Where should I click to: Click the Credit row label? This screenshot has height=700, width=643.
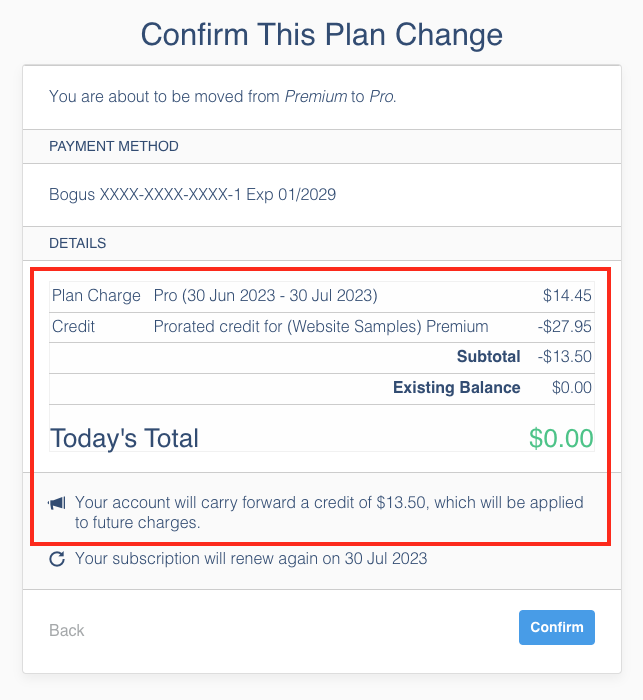click(x=72, y=326)
